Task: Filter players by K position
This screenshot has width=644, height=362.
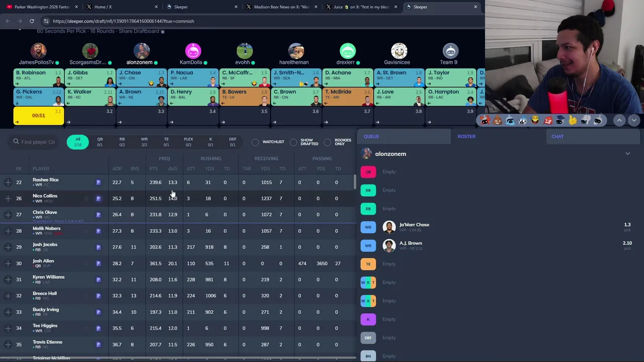Action: 210,142
